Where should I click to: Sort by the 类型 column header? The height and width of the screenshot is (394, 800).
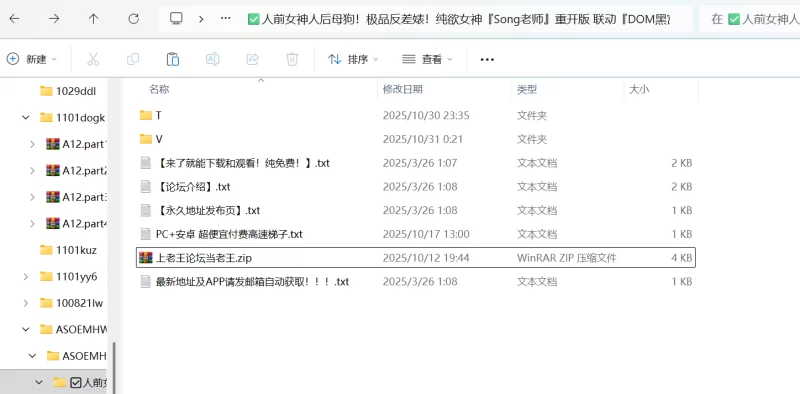[x=527, y=89]
